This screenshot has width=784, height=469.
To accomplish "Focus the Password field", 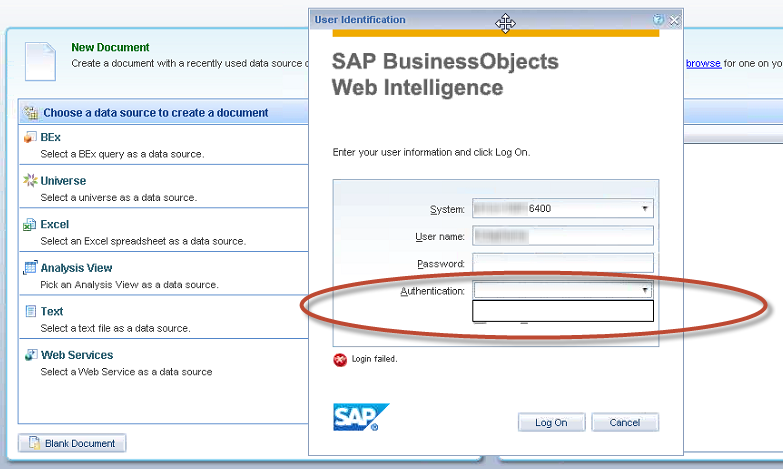I will tap(562, 262).
